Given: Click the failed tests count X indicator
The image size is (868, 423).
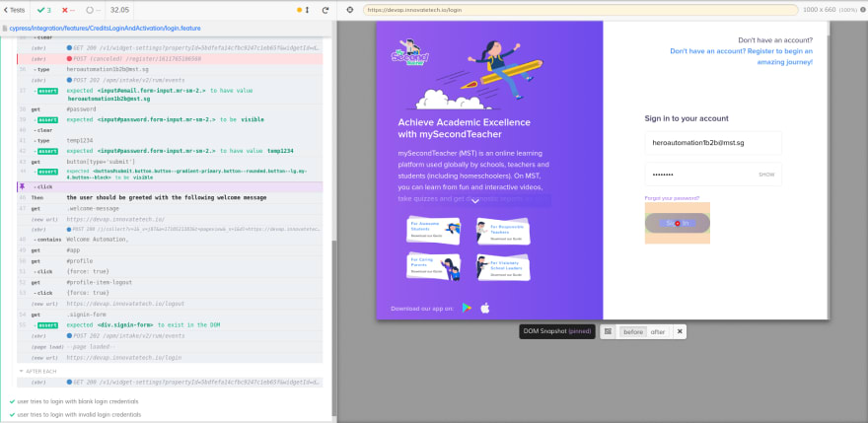Looking at the screenshot, I should click(68, 10).
